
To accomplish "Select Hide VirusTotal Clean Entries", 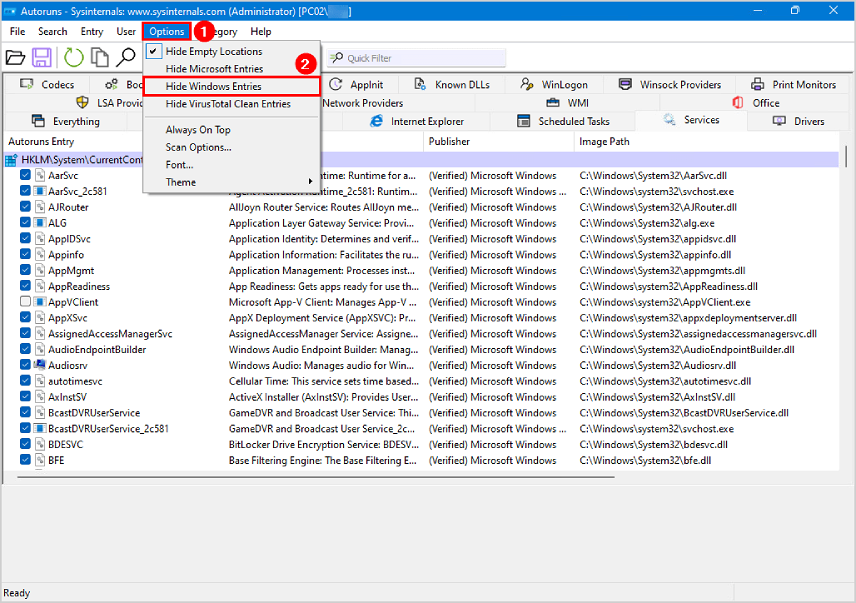I will tap(231, 104).
